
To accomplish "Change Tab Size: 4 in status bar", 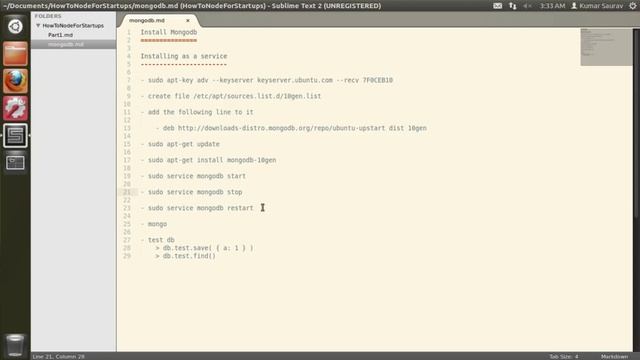I will [563, 356].
